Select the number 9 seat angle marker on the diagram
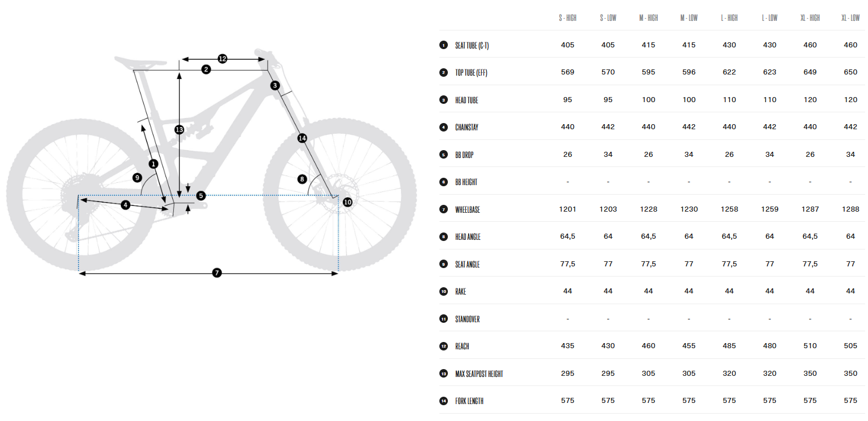 pyautogui.click(x=137, y=177)
